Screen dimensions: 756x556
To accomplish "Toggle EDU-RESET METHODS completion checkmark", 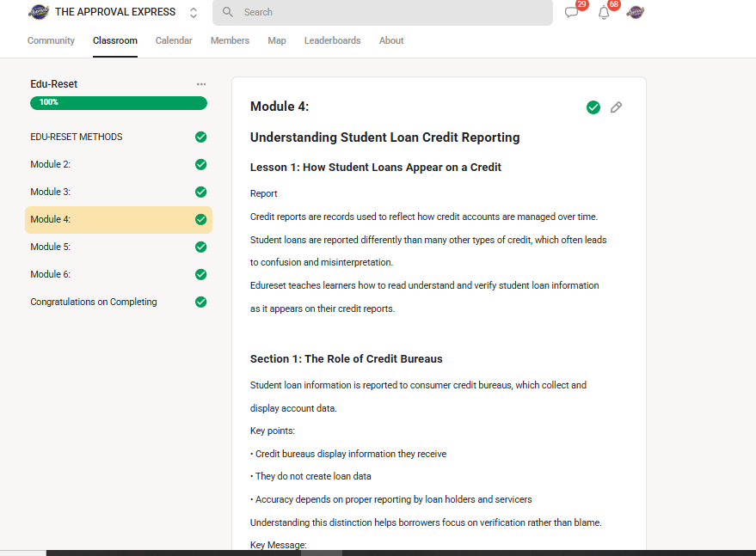I will [201, 137].
